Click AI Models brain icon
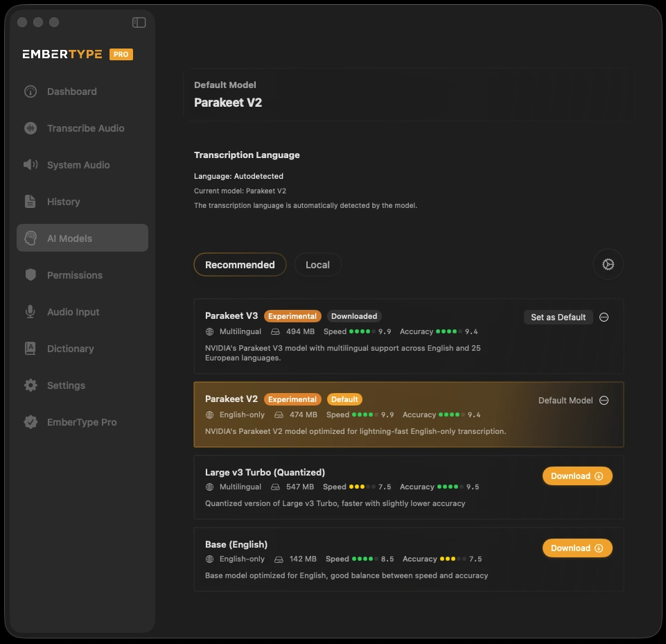 30,238
